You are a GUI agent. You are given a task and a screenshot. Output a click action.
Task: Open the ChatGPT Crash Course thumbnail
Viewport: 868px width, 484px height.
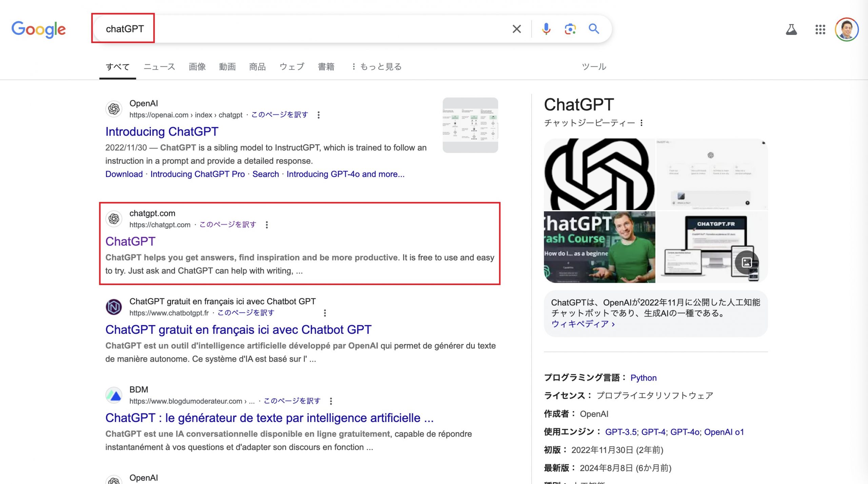(x=599, y=247)
